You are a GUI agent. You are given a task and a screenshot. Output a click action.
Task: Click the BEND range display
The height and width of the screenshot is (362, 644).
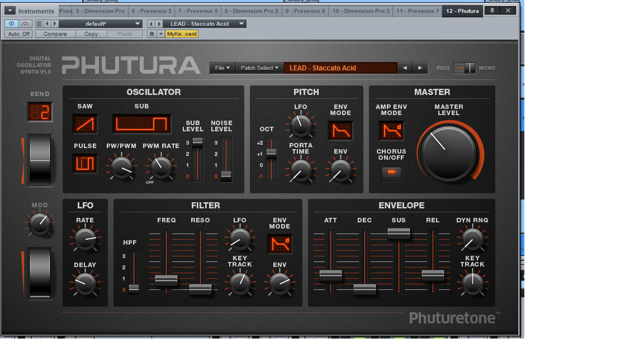click(x=40, y=112)
